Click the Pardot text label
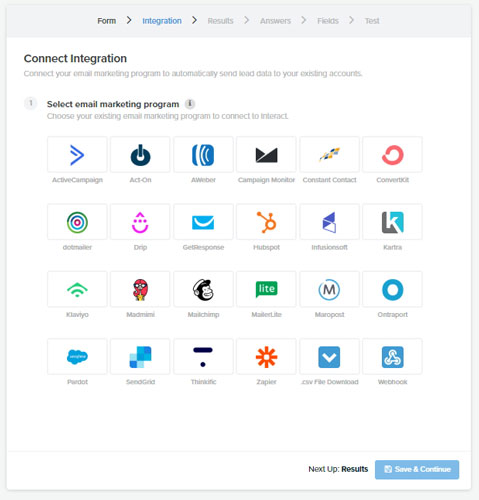Screen dimensions: 479x500 point(77,382)
